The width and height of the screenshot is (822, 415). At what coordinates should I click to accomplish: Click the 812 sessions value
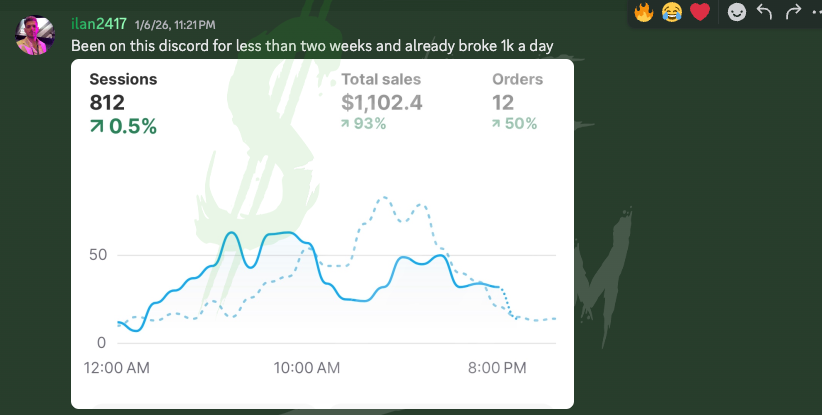pyautogui.click(x=106, y=102)
